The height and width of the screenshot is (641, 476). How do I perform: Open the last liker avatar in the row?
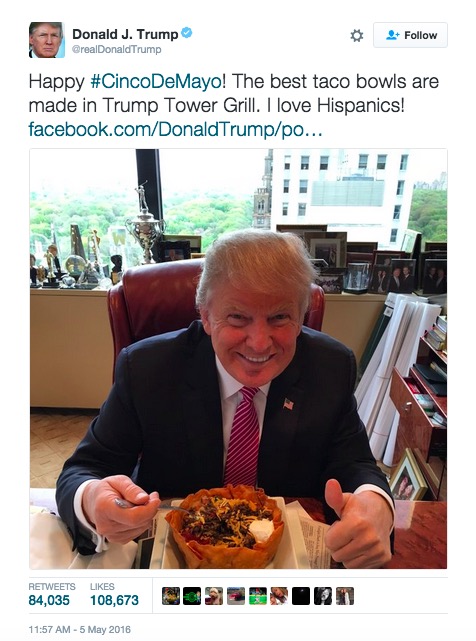pos(345,596)
